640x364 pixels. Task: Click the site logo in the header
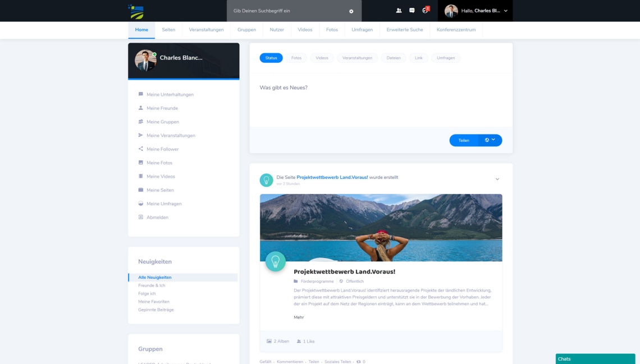(x=136, y=12)
